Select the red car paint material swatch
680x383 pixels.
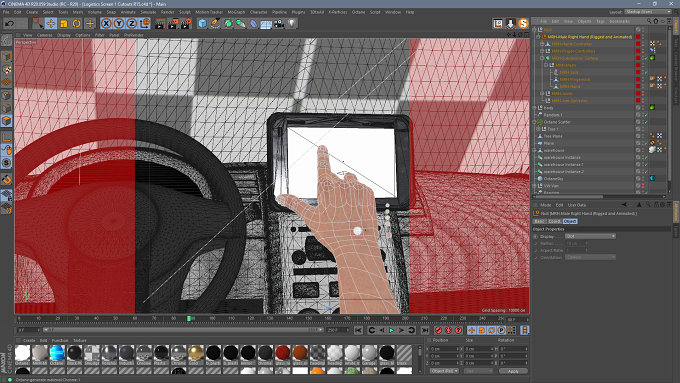click(283, 353)
